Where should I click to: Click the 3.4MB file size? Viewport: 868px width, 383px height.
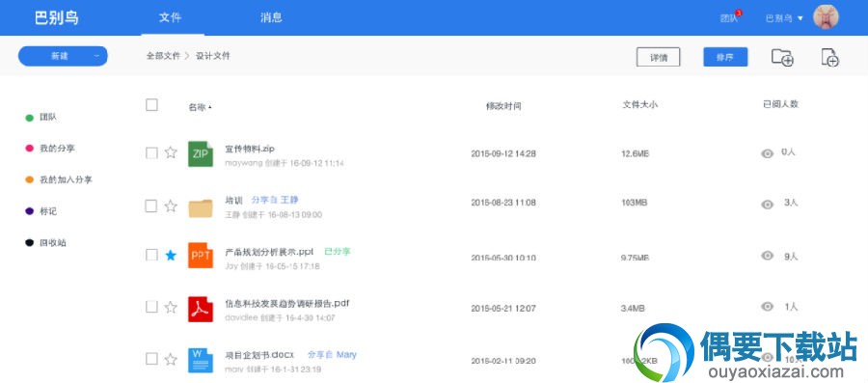633,308
